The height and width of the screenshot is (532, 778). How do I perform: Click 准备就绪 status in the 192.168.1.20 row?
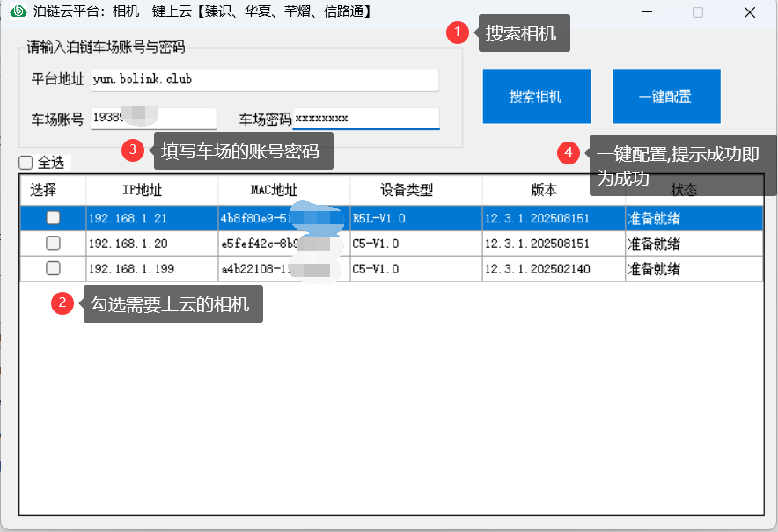tap(694, 244)
